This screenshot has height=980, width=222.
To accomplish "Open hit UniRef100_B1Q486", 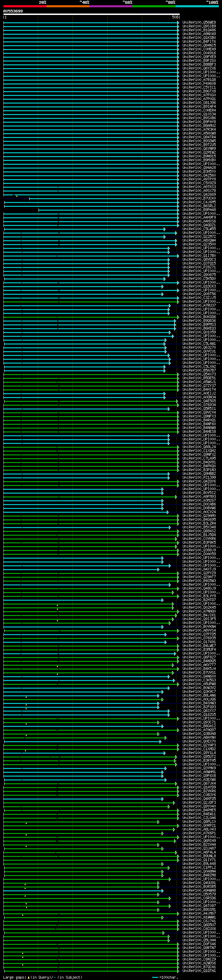I will pos(199,30).
